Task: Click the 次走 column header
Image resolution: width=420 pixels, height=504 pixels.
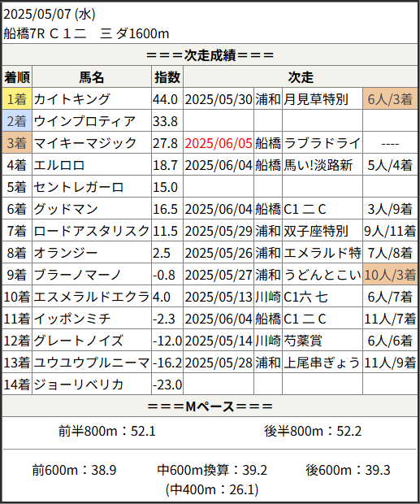Action: point(301,77)
